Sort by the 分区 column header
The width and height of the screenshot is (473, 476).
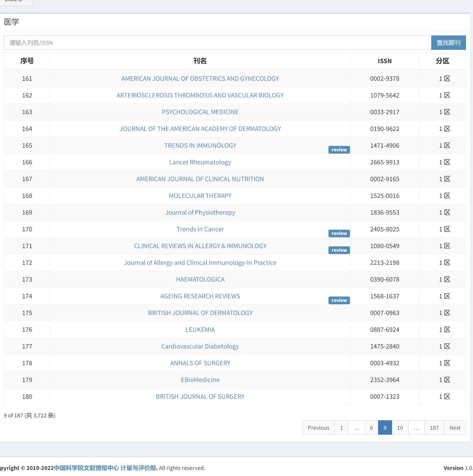442,61
